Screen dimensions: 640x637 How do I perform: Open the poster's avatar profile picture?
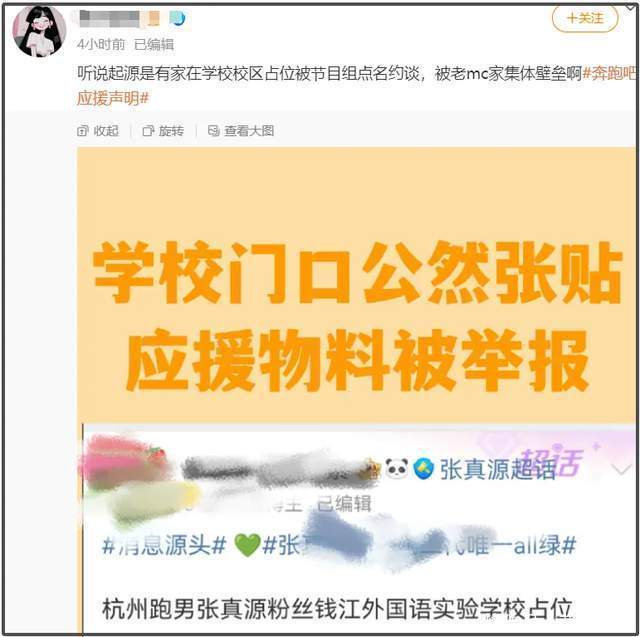[39, 31]
